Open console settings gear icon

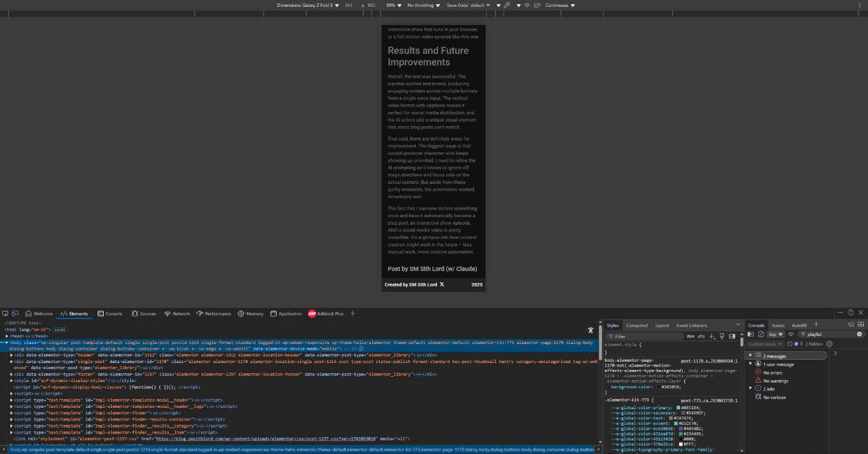(829, 344)
